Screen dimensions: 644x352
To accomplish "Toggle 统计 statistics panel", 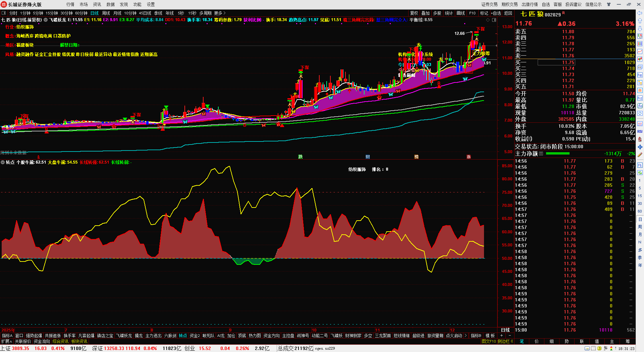I will coord(449,13).
